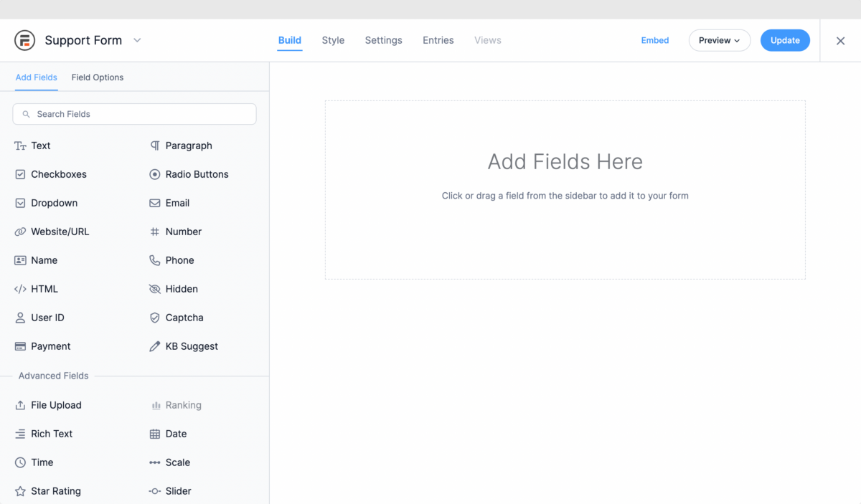Switch to the Style tab
861x504 pixels.
[333, 40]
